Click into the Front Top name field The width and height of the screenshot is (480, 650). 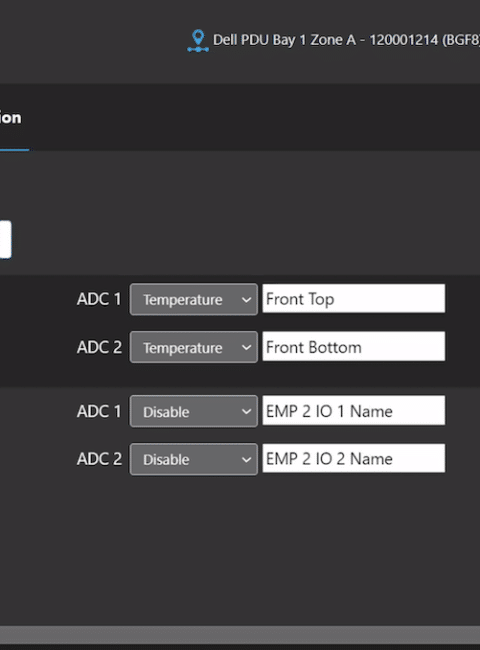(x=354, y=298)
